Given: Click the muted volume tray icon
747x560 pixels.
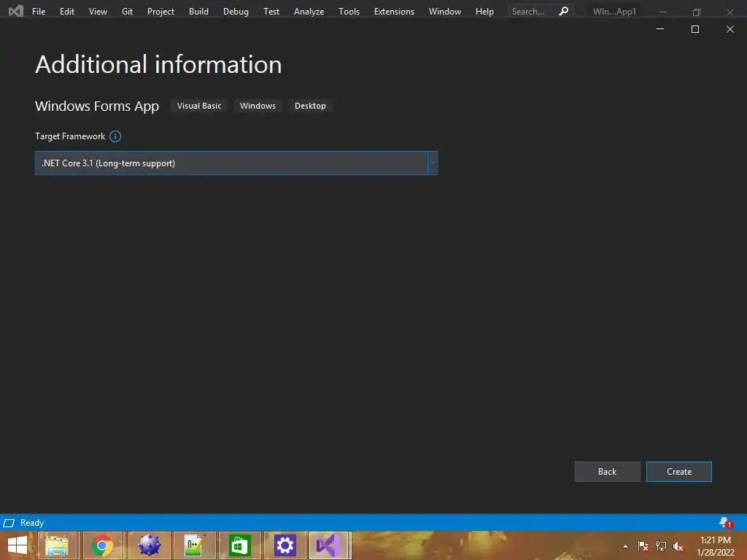Looking at the screenshot, I should (678, 546).
